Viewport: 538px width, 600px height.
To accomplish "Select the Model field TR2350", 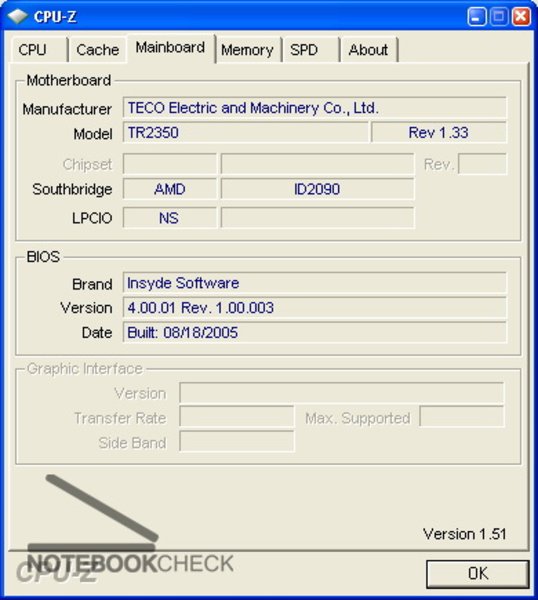I will [x=245, y=132].
